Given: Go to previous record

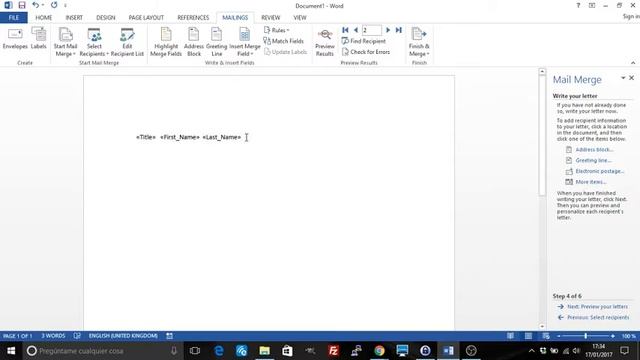Looking at the screenshot, I should coord(356,30).
